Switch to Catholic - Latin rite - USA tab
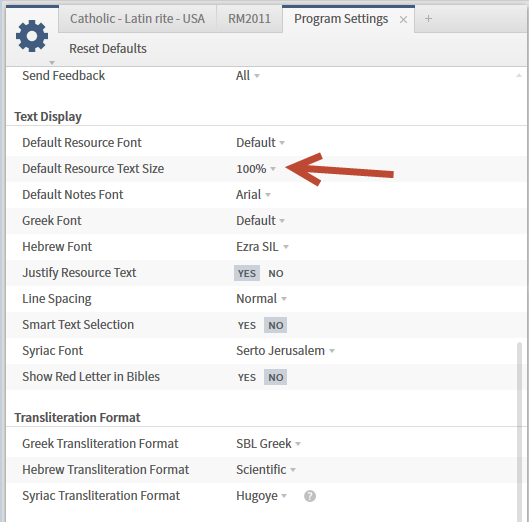529x522 pixels. coord(137,19)
